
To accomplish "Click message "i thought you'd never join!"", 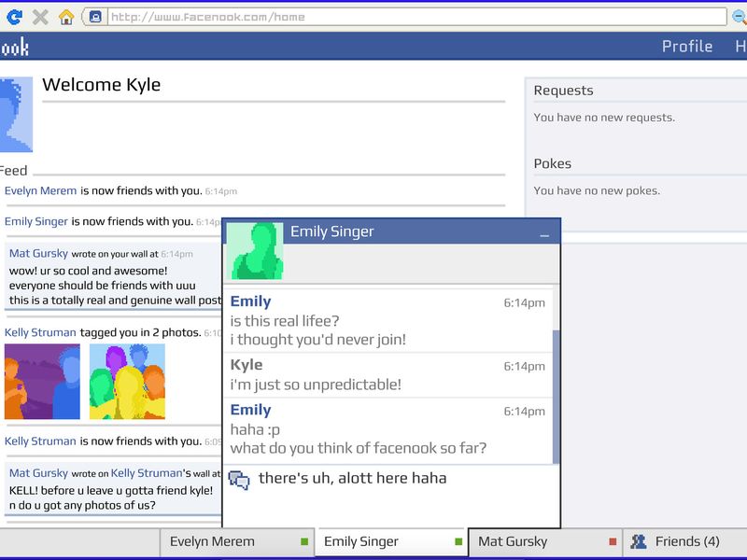I will (318, 340).
